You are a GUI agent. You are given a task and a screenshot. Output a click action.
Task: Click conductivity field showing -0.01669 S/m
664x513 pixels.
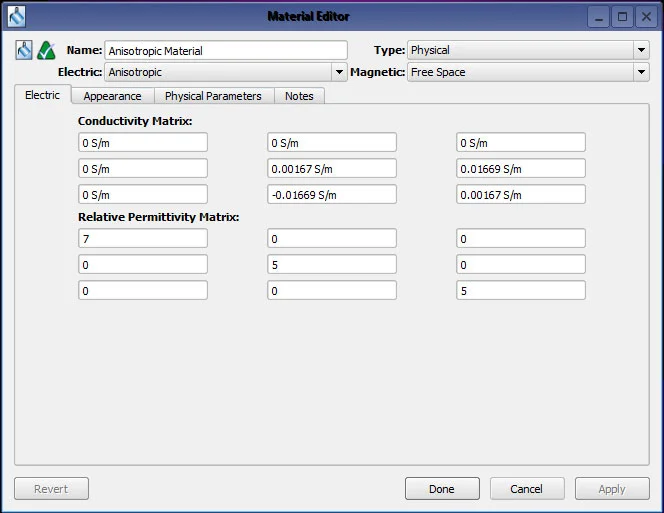[332, 194]
